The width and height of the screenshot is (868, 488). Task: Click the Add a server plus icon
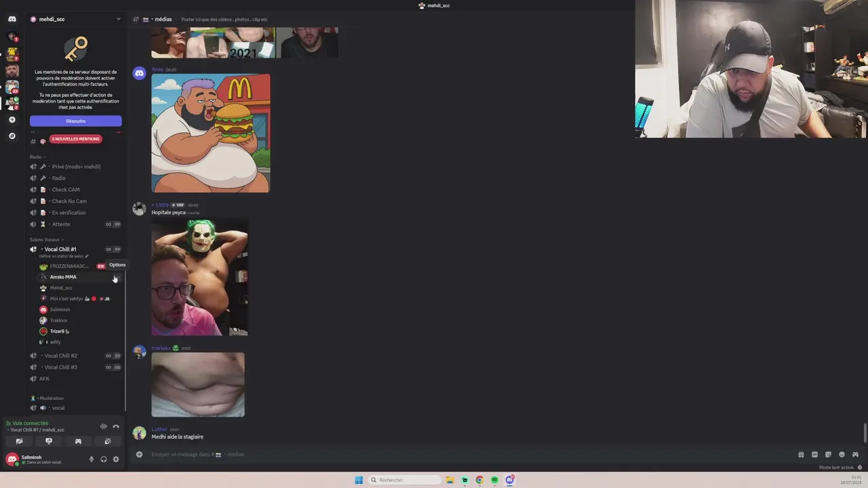pyautogui.click(x=12, y=120)
